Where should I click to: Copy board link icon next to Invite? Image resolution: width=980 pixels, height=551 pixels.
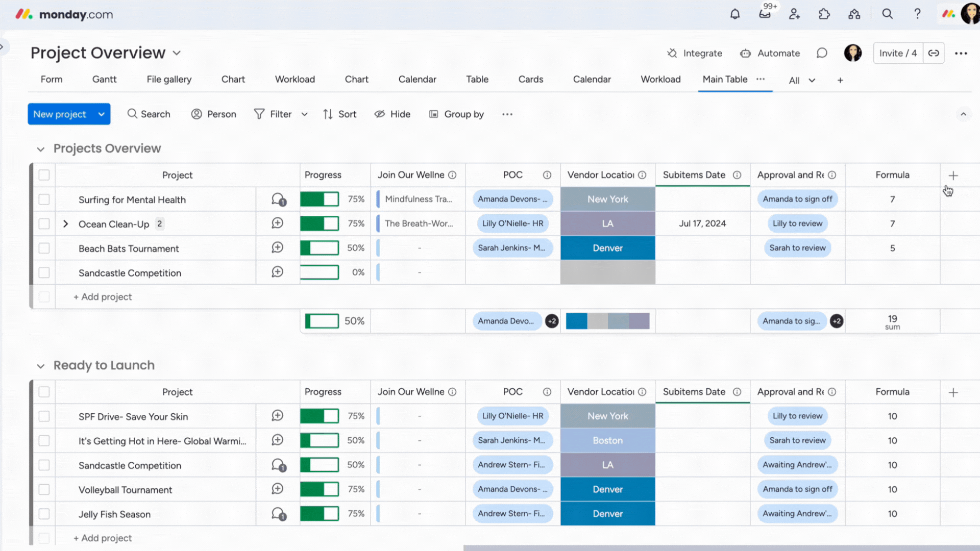(x=934, y=53)
